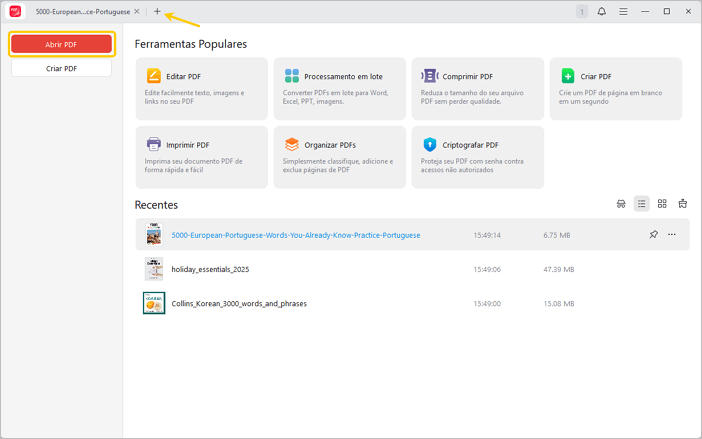The width and height of the screenshot is (702, 439).
Task: Click the Abrir PDF button
Action: [61, 44]
